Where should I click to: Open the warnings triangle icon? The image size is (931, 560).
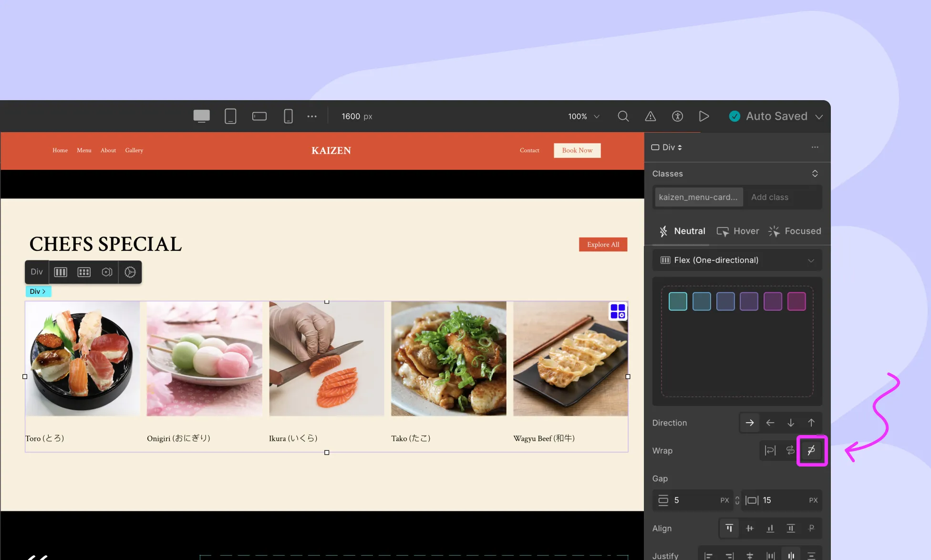tap(650, 116)
